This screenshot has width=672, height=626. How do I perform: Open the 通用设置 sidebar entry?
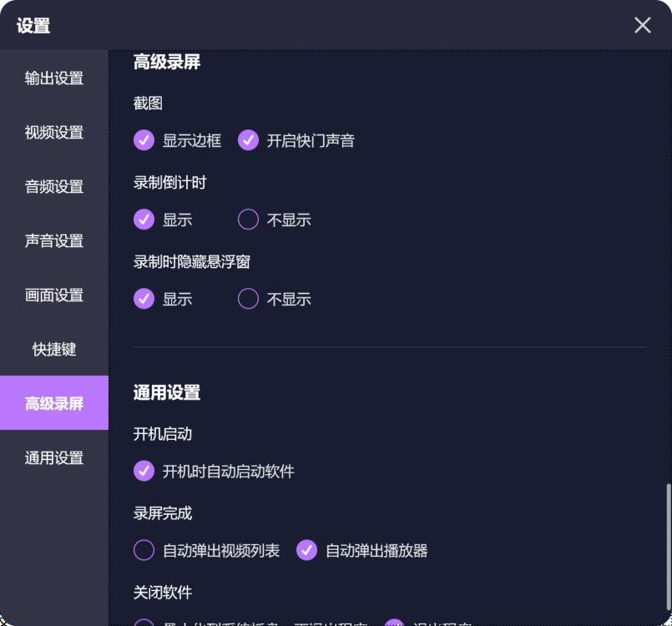click(x=53, y=457)
